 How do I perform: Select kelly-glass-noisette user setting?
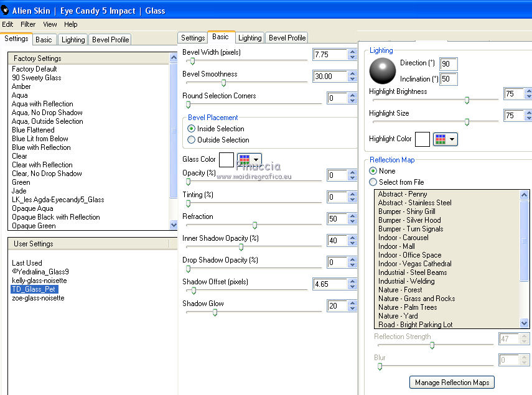(x=39, y=281)
